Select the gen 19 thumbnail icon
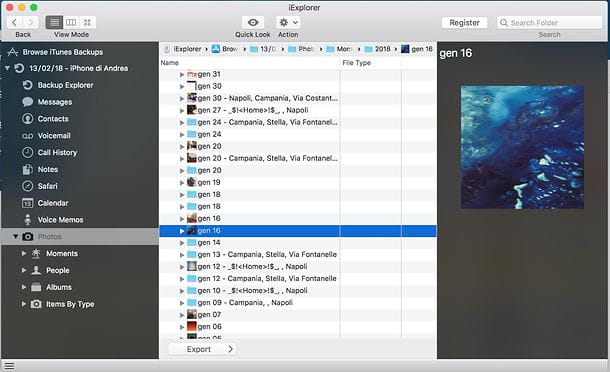This screenshot has width=610, height=372. pos(191,182)
